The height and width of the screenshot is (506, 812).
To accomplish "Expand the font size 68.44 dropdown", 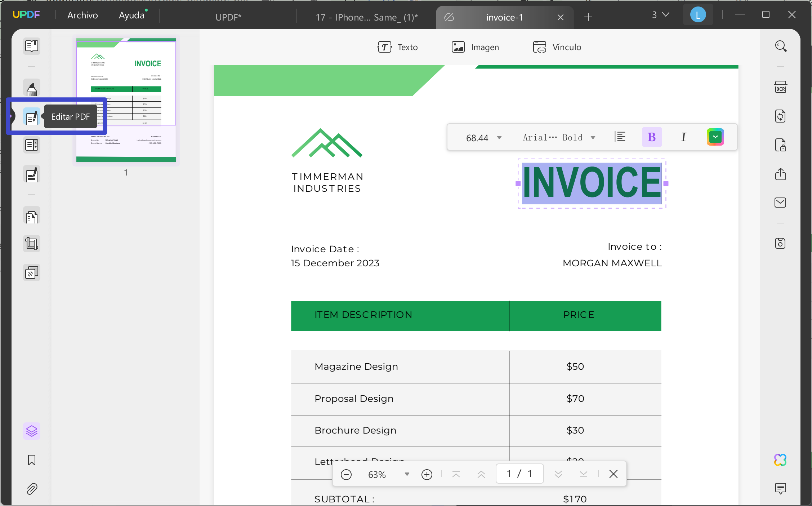I will tap(499, 138).
